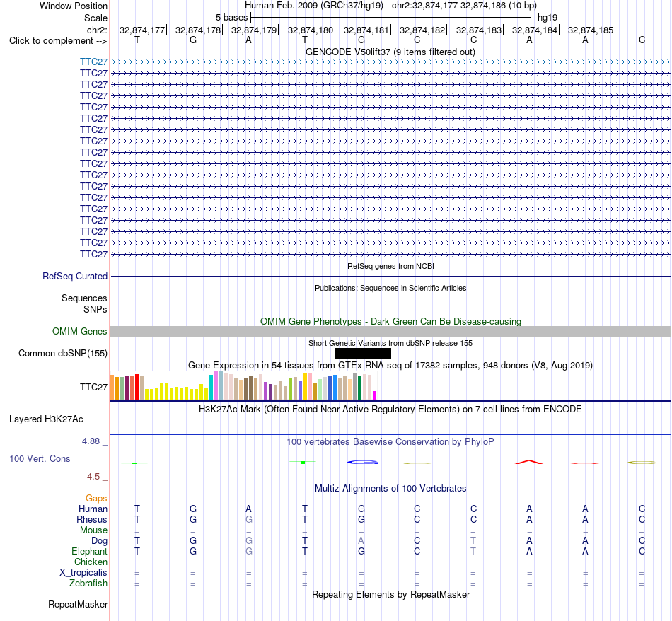Open the 'GENCODE V50lift37 (9 items filtered out)' track title

(x=390, y=52)
